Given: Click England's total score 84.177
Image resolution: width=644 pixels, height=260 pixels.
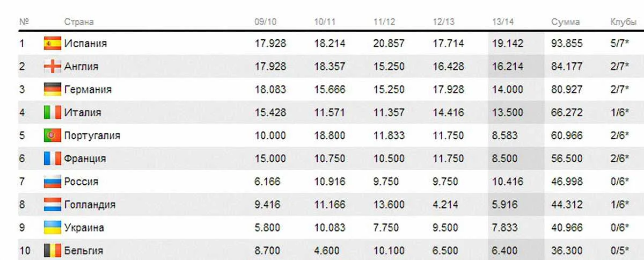Looking at the screenshot, I should coord(567,67).
